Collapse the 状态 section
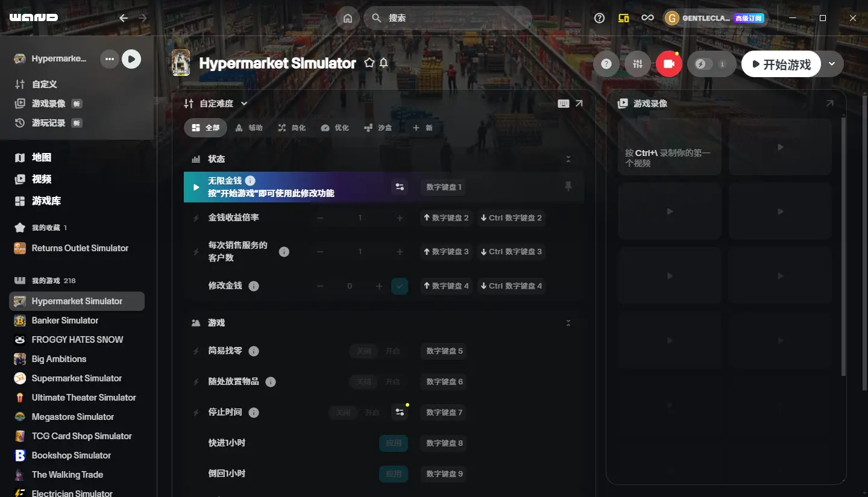Viewport: 868px width, 497px height. tap(568, 159)
